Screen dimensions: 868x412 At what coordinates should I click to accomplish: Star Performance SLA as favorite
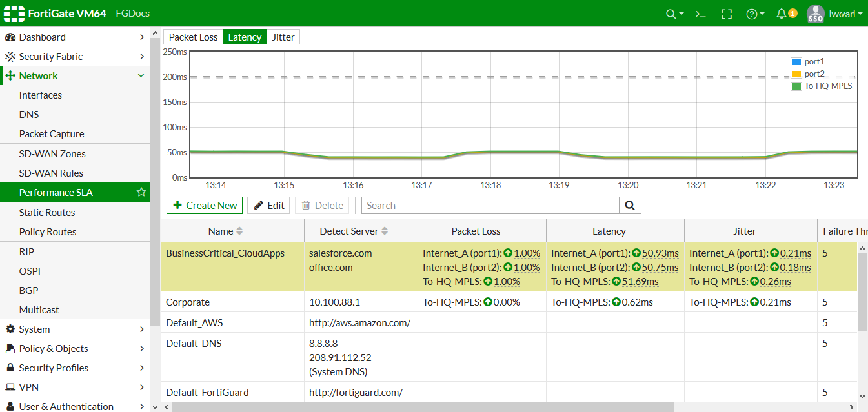(141, 192)
